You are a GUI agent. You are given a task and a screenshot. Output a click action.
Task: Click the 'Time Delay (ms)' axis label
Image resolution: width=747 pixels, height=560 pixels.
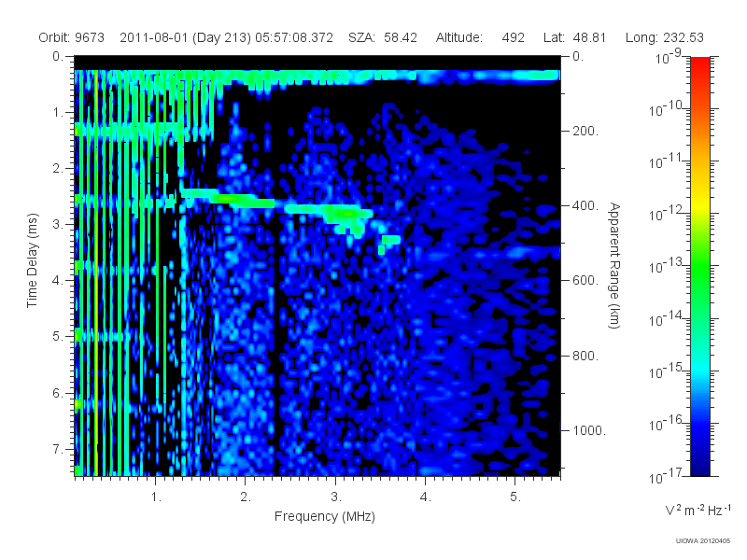32,260
